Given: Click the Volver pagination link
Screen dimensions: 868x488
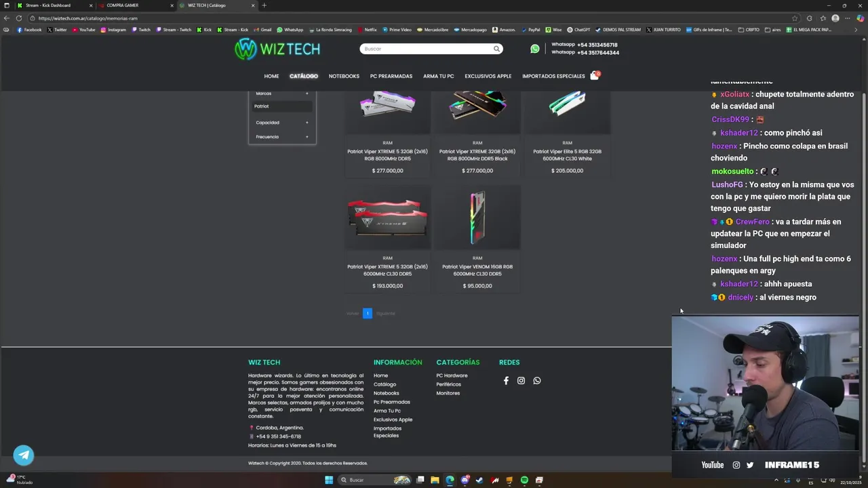Looking at the screenshot, I should [353, 313].
